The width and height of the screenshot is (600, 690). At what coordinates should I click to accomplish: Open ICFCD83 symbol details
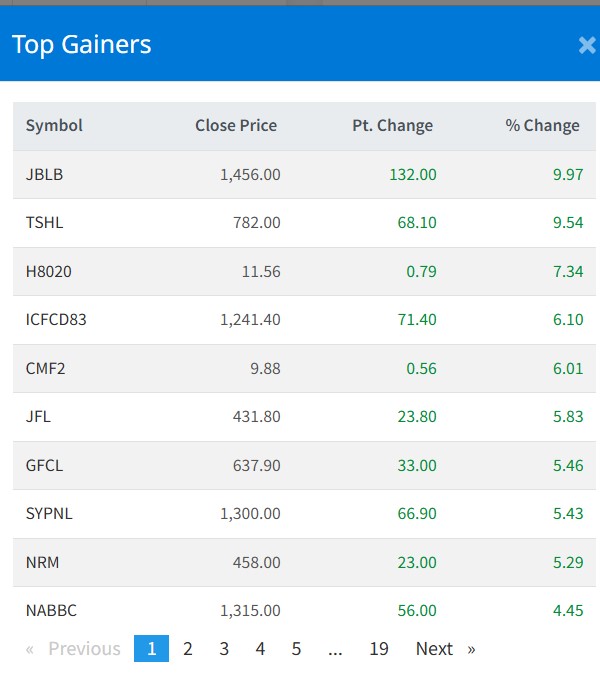pos(57,320)
